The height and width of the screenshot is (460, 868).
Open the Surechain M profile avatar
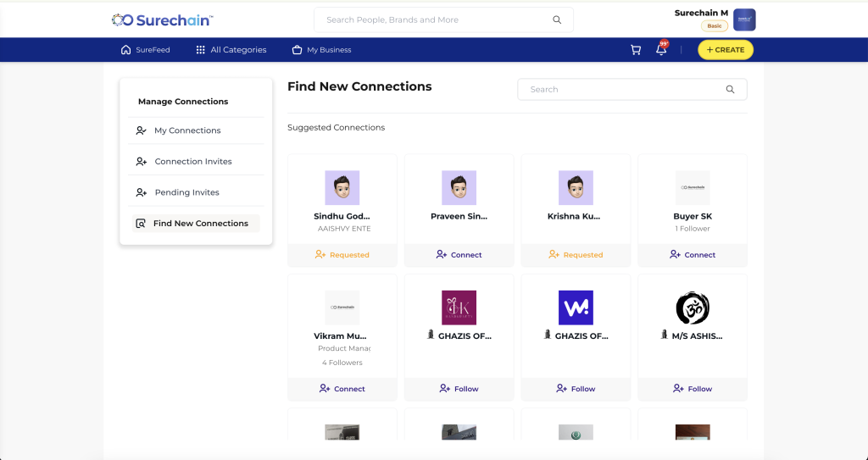pos(744,20)
